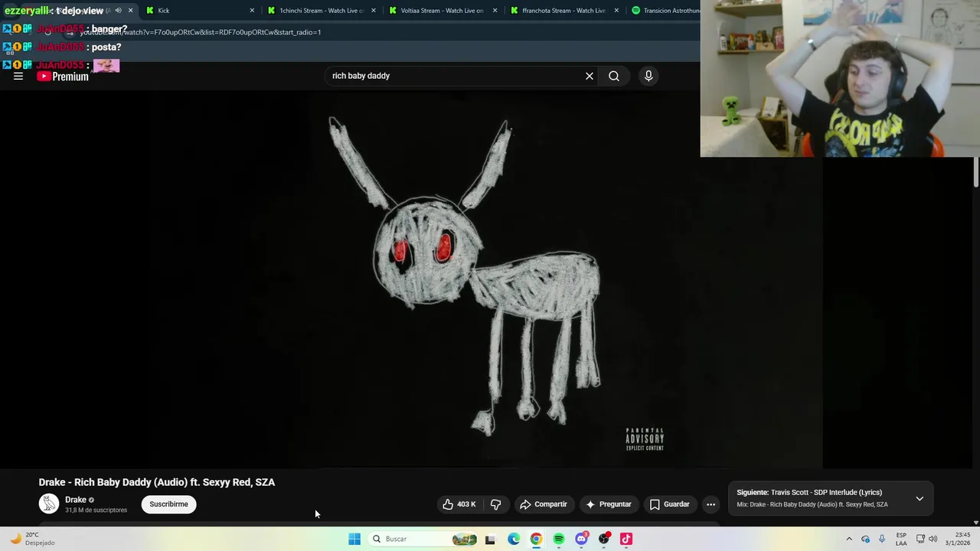Open the weather widget showing 20°C Despejado
Viewport: 980px width, 551px height.
(x=32, y=539)
